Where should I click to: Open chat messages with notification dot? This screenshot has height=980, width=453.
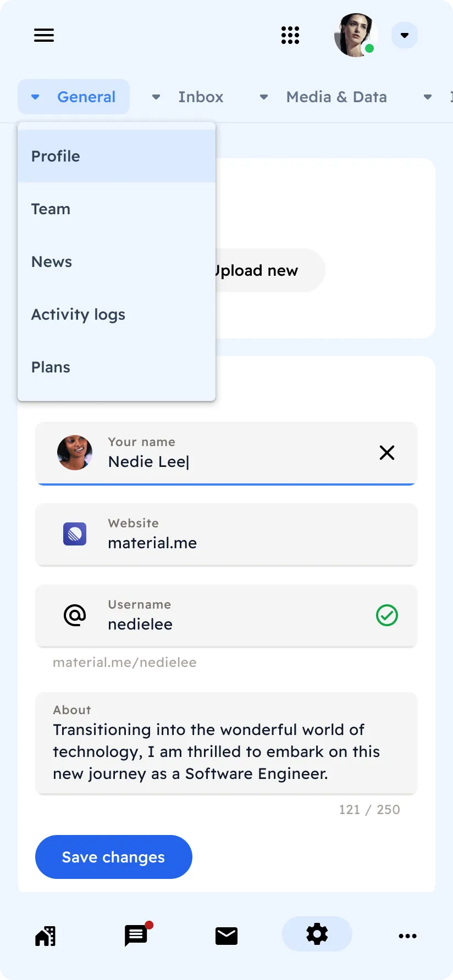click(136, 935)
